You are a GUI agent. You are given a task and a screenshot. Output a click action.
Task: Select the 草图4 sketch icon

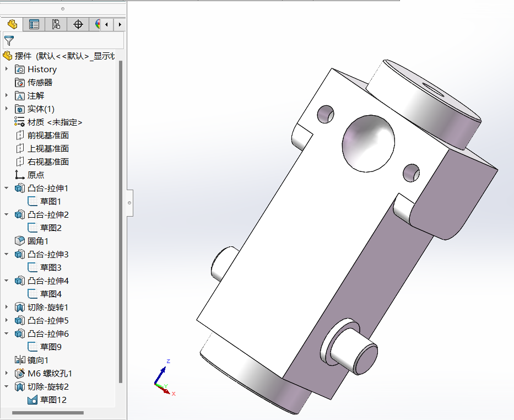33,294
